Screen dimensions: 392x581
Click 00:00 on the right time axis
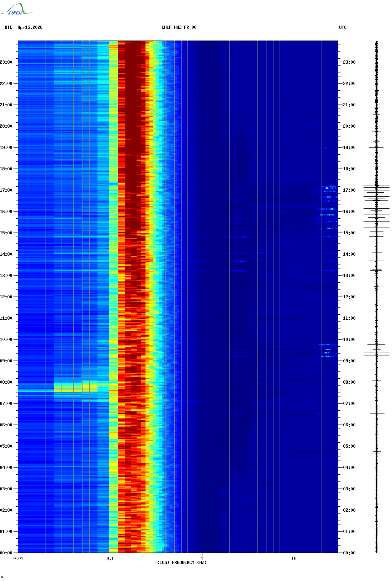[x=349, y=553]
